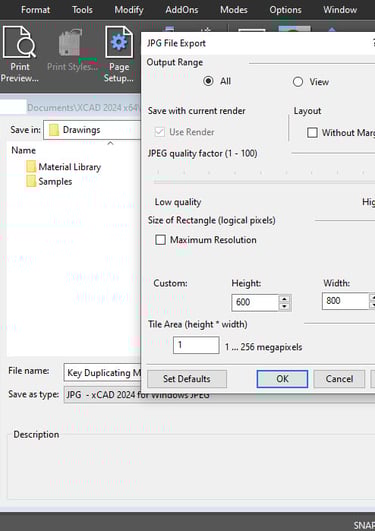Image resolution: width=375 pixels, height=531 pixels.
Task: Cancel the JPG File Export dialog
Action: 339,379
